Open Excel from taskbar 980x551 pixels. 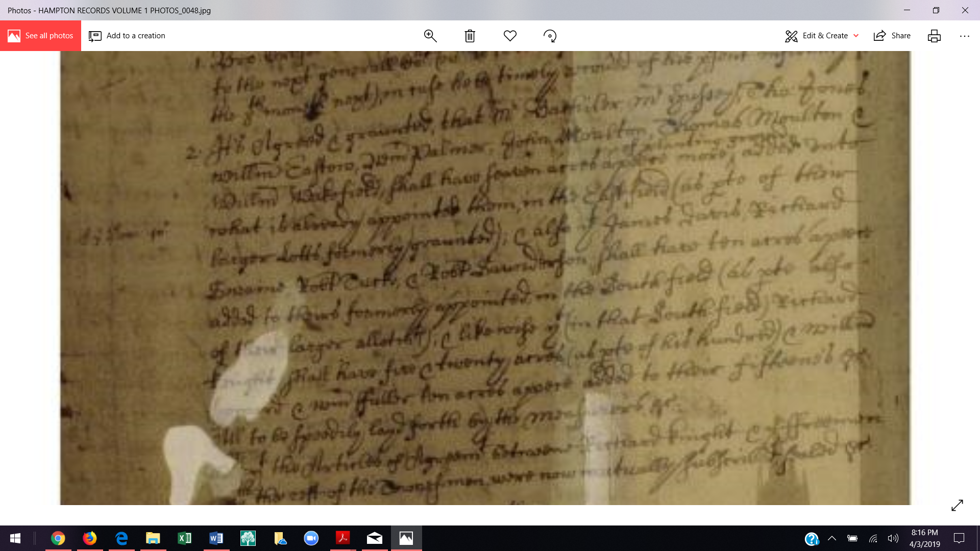[184, 538]
